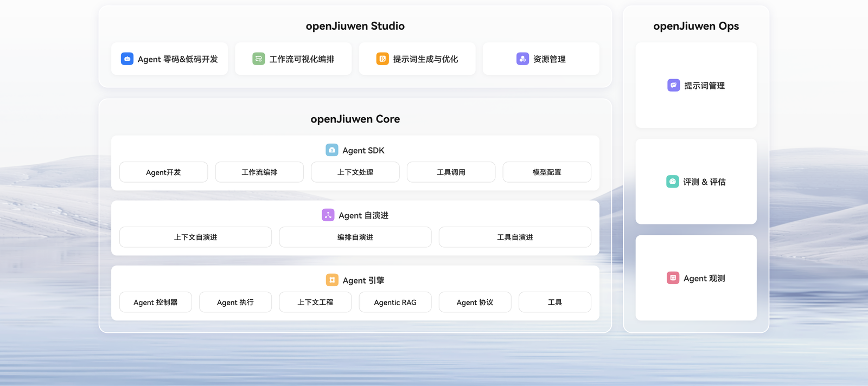
Task: Click the Agent 引擎 section title
Action: (363, 280)
